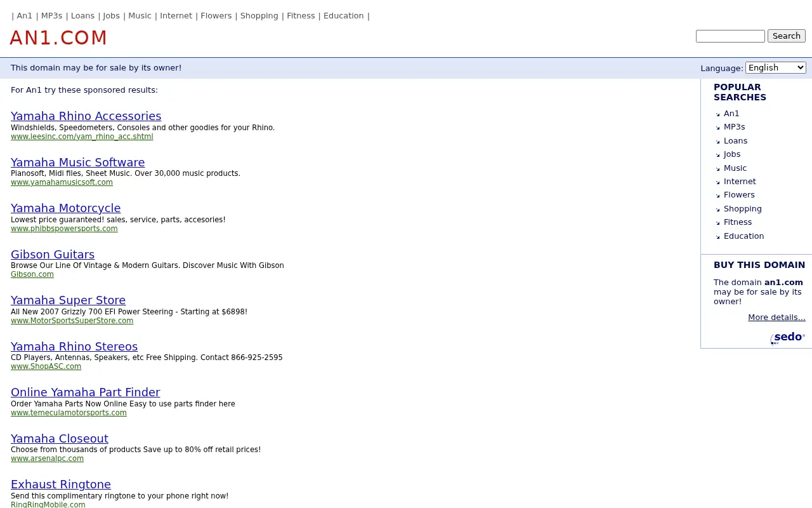Viewport: 812px width, 508px height.
Task: Click the arrow bullet beside Education in sidebar
Action: (718, 237)
